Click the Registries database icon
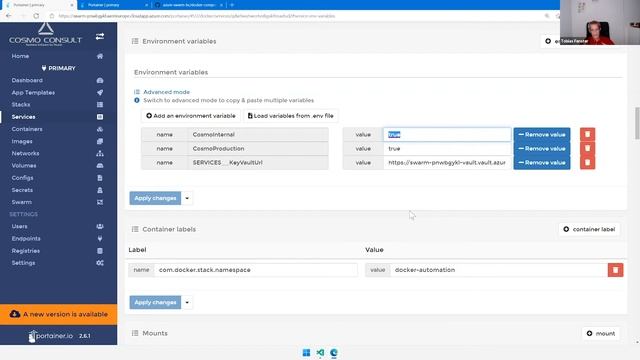Screen dimensions: 640x360 coord(100,251)
